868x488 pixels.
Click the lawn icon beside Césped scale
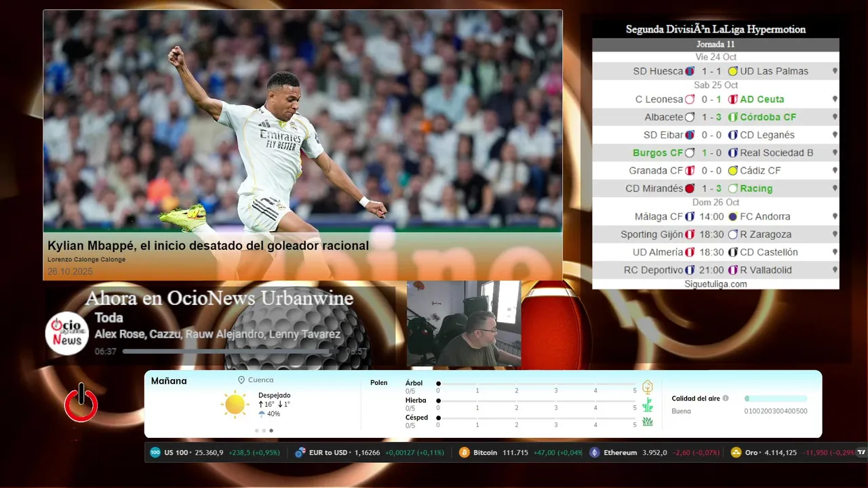(648, 422)
